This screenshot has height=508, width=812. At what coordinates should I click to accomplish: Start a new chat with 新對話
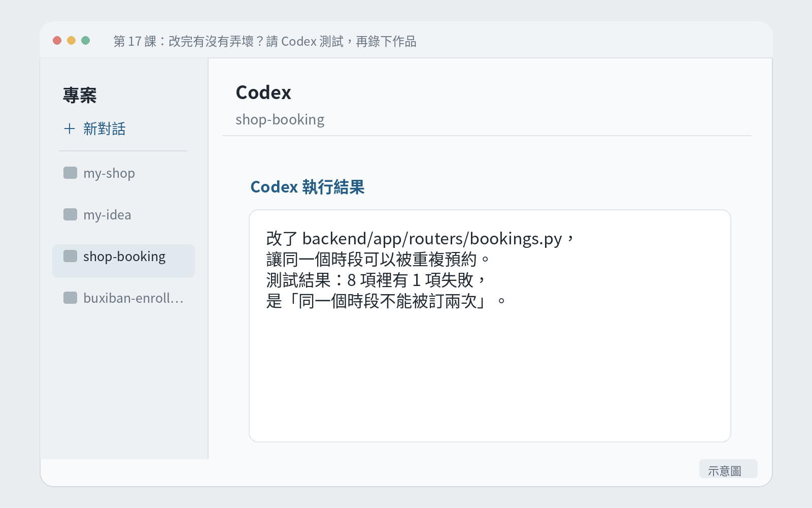click(x=95, y=129)
